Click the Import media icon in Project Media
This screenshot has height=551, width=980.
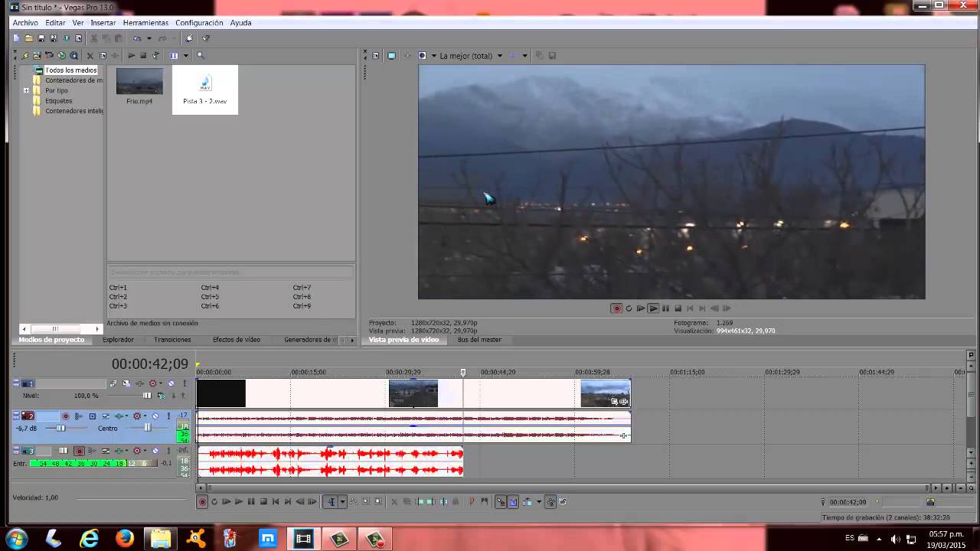(37, 55)
